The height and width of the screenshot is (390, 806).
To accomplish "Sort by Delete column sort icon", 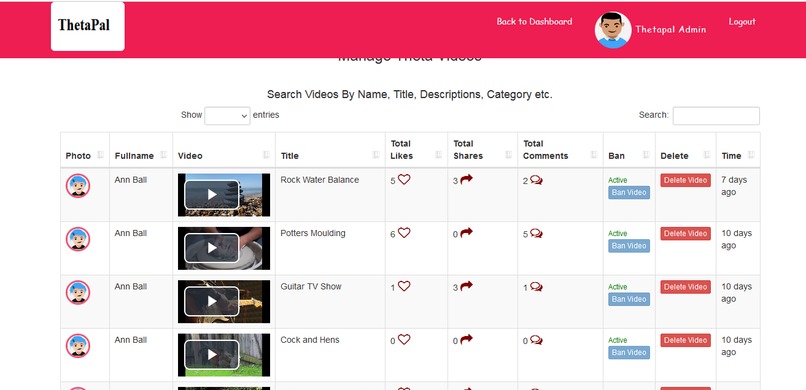I will click(x=707, y=155).
